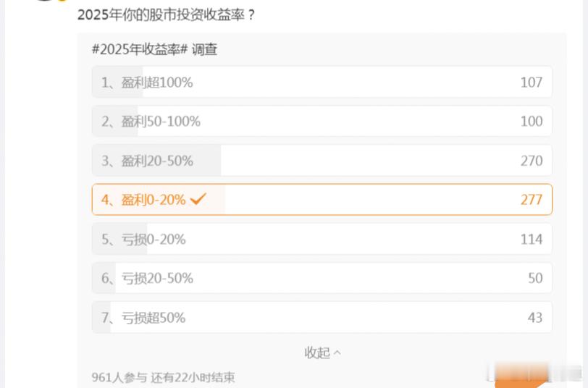Pick the 亏损0-20% poll option
The width and height of the screenshot is (588, 388).
(x=322, y=239)
